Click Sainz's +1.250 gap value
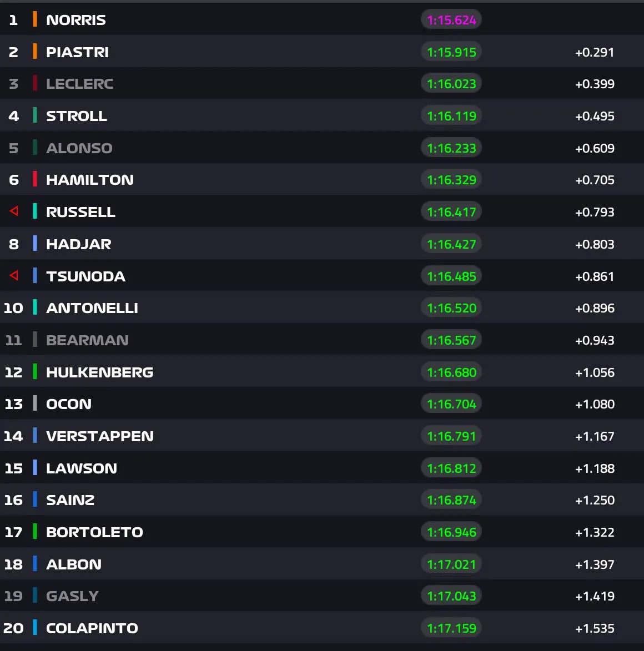The image size is (644, 651). [595, 500]
